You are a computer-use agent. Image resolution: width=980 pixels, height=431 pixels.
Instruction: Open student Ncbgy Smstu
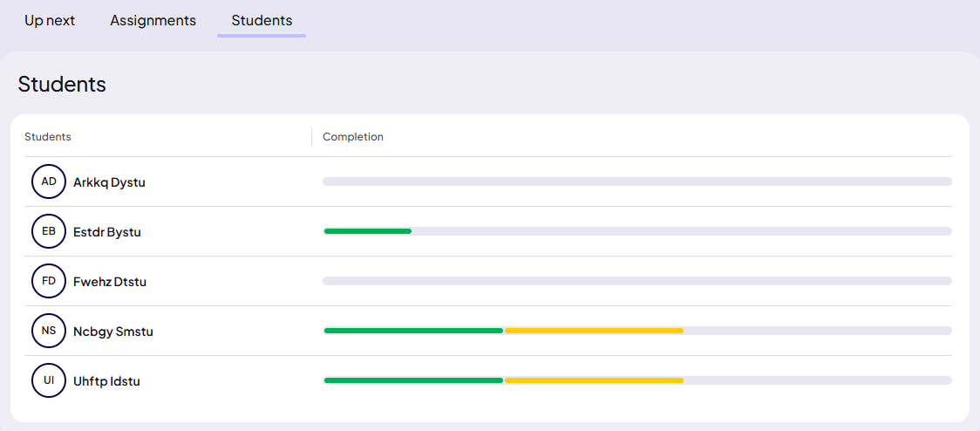[x=113, y=332]
